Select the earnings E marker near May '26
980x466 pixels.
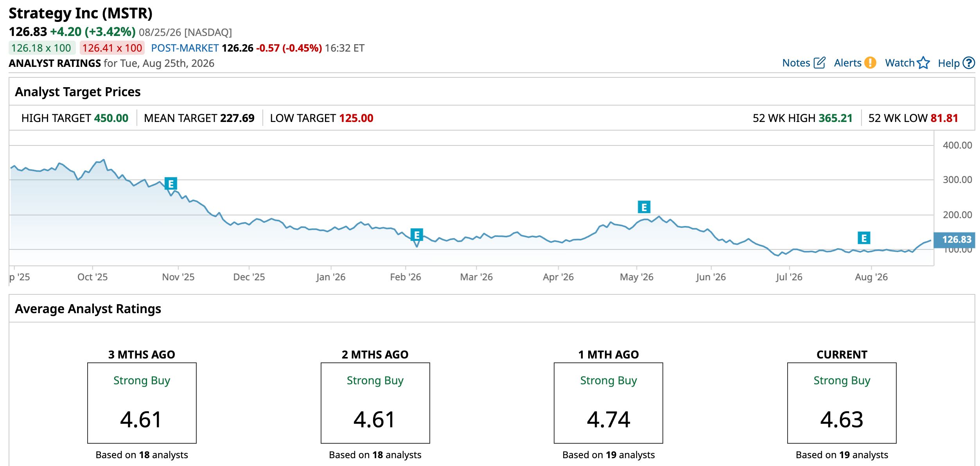coord(644,207)
